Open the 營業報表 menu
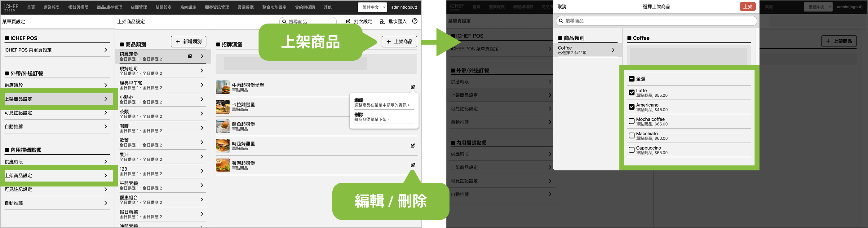This screenshot has width=868, height=228. [x=51, y=7]
